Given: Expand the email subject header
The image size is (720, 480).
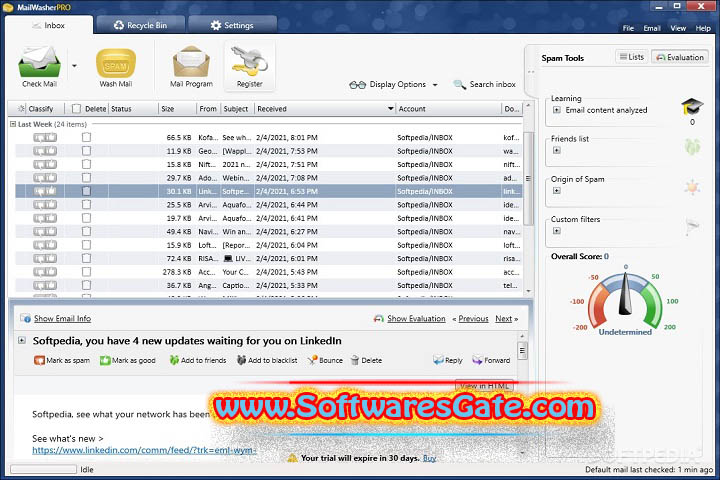Looking at the screenshot, I should point(22,340).
